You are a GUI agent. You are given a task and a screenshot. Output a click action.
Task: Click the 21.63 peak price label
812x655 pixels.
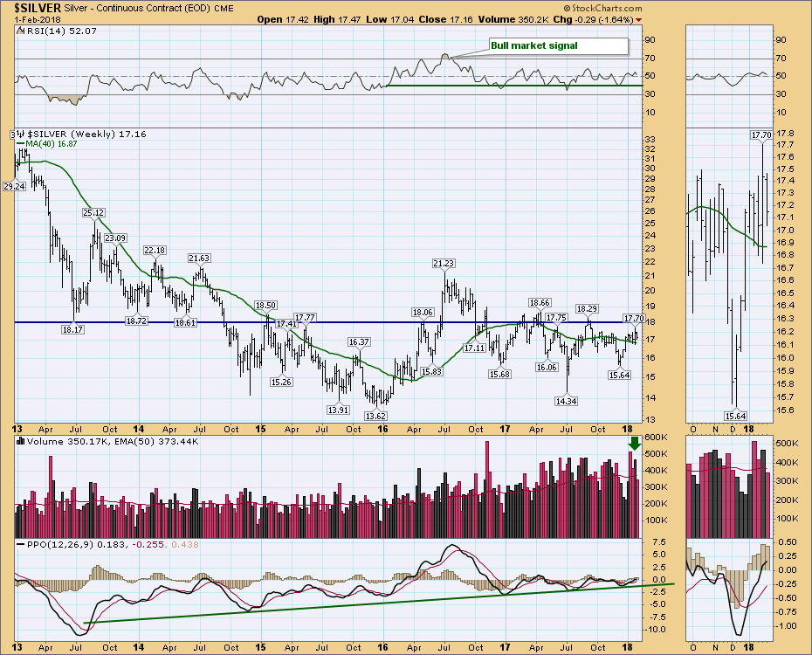point(199,258)
